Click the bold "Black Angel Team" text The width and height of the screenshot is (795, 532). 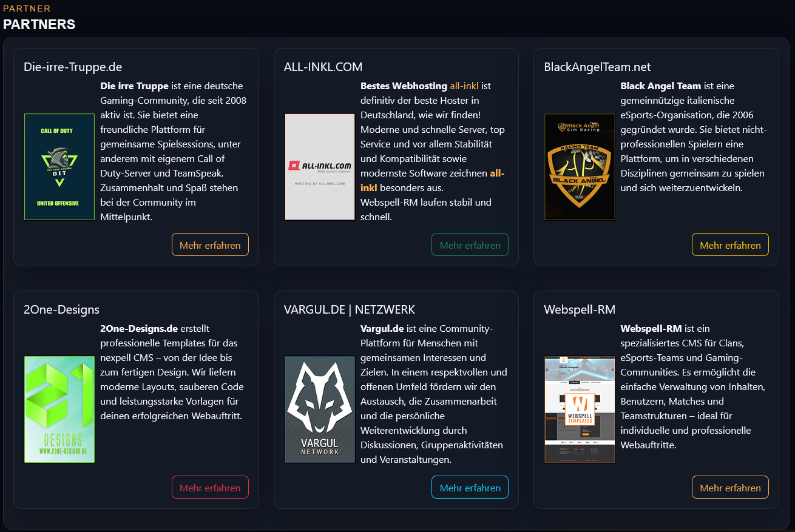(660, 86)
